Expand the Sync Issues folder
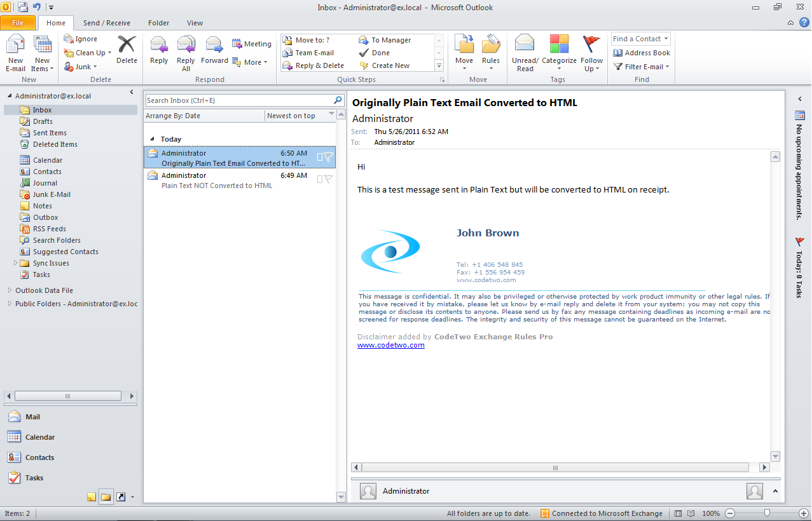Image resolution: width=812 pixels, height=521 pixels. [15, 263]
